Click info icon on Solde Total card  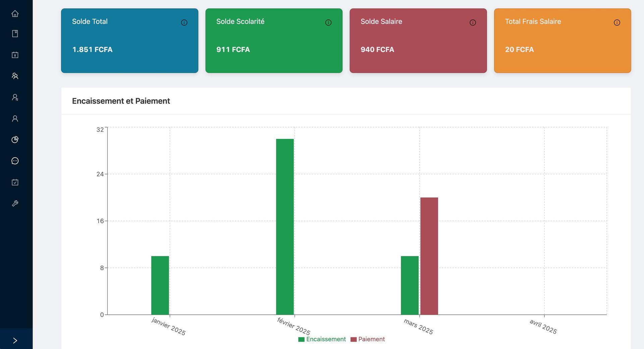[184, 22]
